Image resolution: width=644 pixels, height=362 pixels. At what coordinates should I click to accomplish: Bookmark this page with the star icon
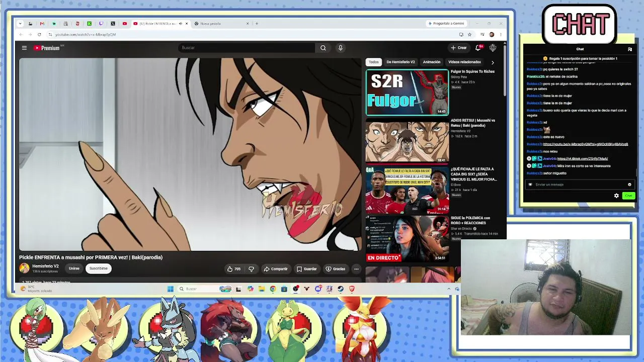point(469,35)
